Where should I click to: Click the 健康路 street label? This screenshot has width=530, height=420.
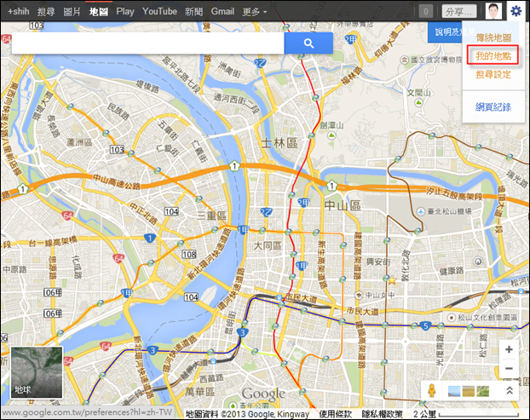point(452,271)
